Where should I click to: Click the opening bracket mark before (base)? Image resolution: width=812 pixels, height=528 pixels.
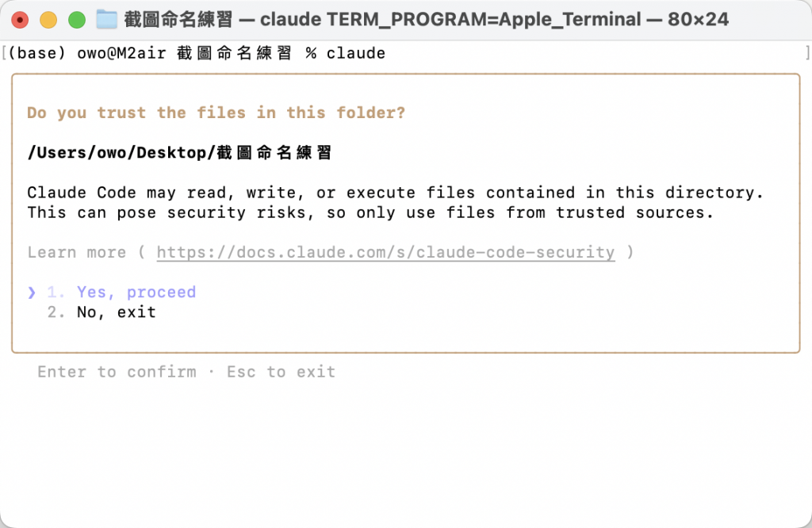coord(4,53)
